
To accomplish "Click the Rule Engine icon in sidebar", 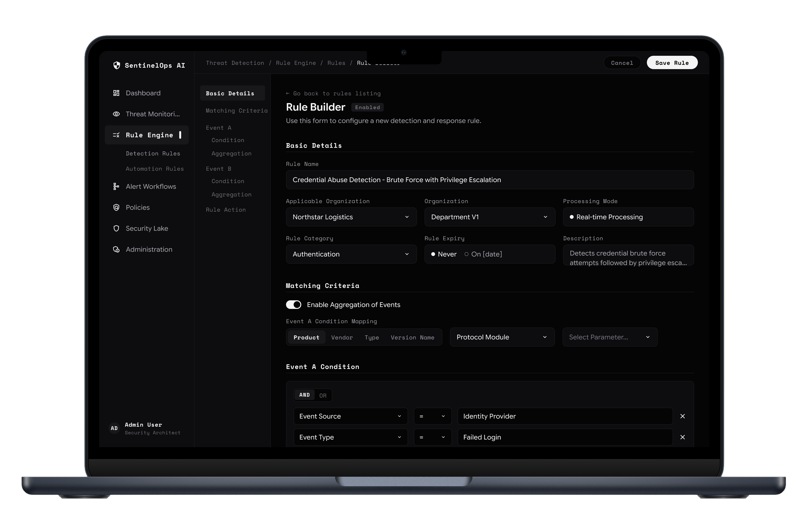I will (116, 135).
